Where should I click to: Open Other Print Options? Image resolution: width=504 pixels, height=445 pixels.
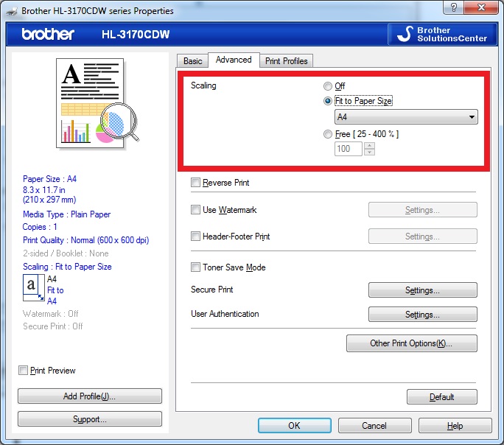coord(411,343)
